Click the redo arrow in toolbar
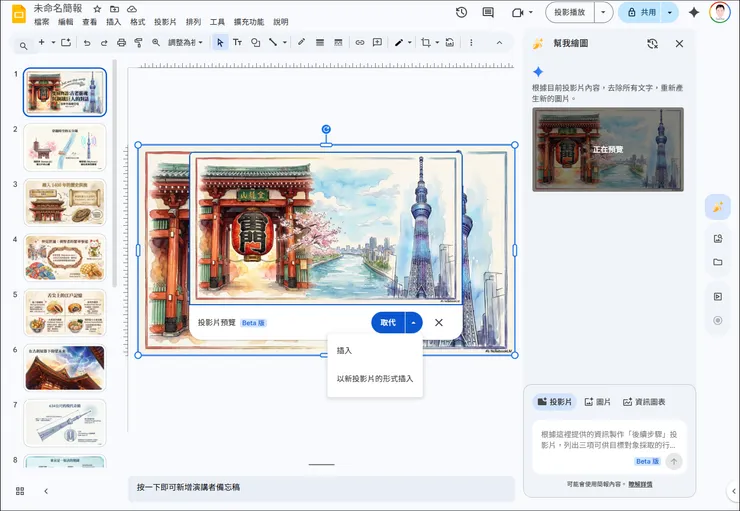Screen dimensions: 740x511 click(x=104, y=42)
